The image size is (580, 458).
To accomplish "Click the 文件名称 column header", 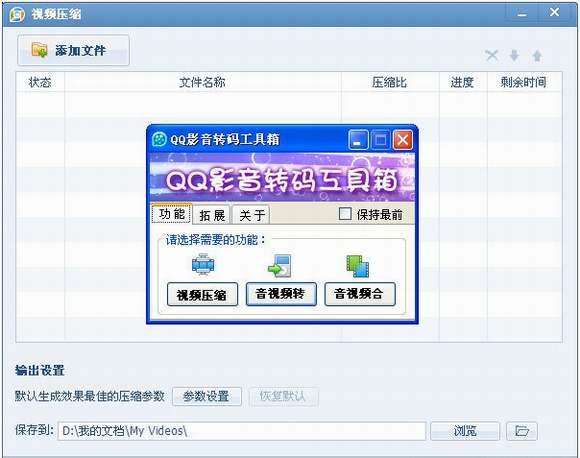I will [x=203, y=82].
